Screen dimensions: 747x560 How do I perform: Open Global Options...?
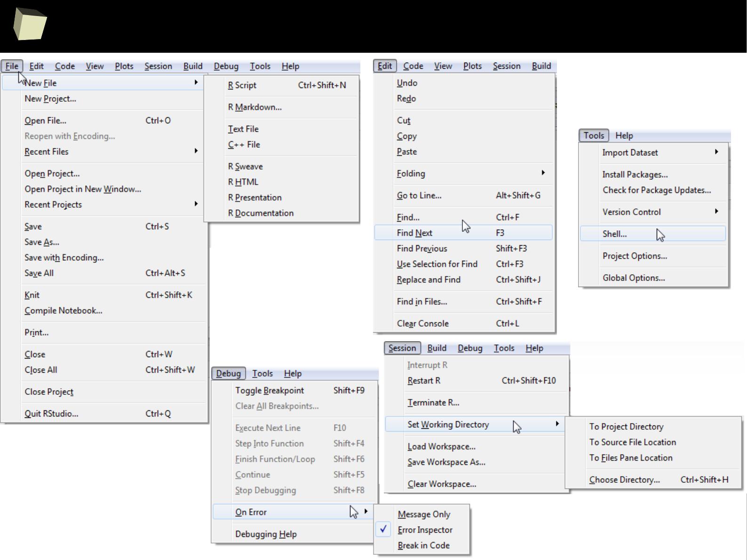[x=634, y=278]
